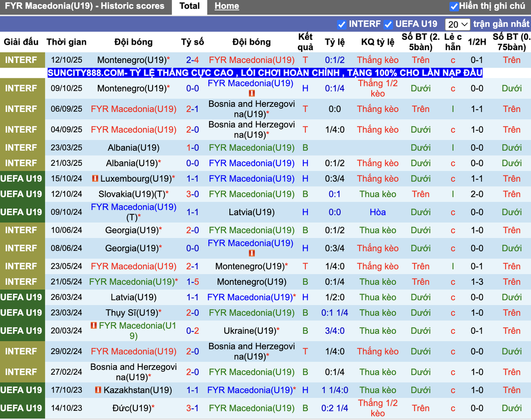Screen dimensions: 531x420
Task: Click the red card icon in 09/10/25 Montenegro row
Action: [251, 94]
